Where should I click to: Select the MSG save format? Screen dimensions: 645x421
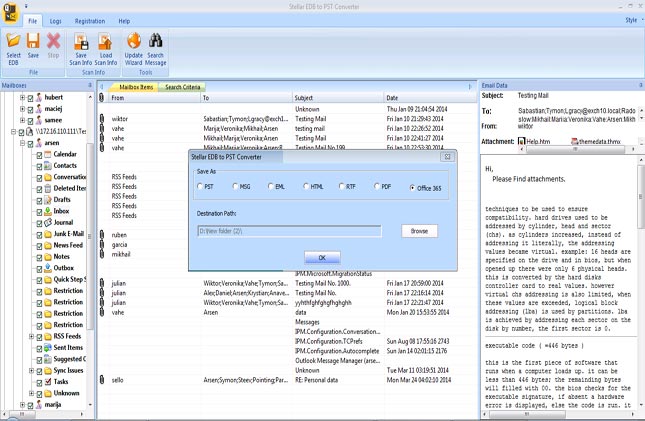click(x=235, y=186)
